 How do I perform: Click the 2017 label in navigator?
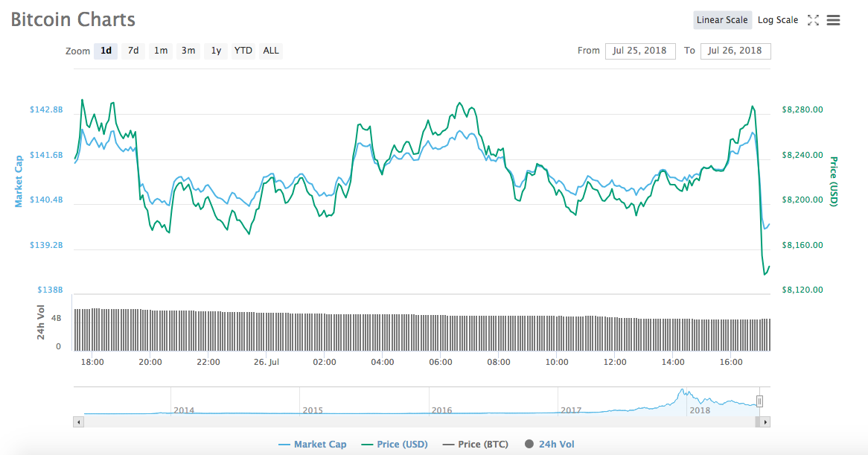coord(571,411)
